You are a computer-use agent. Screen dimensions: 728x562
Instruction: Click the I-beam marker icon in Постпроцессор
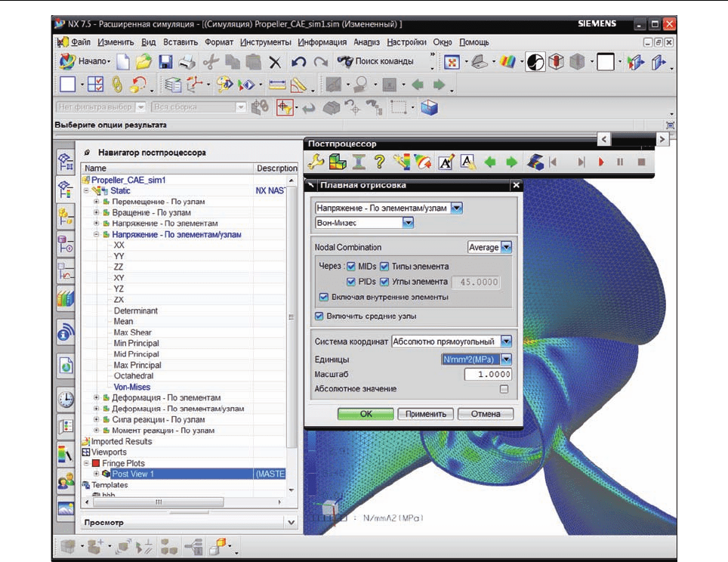point(359,162)
